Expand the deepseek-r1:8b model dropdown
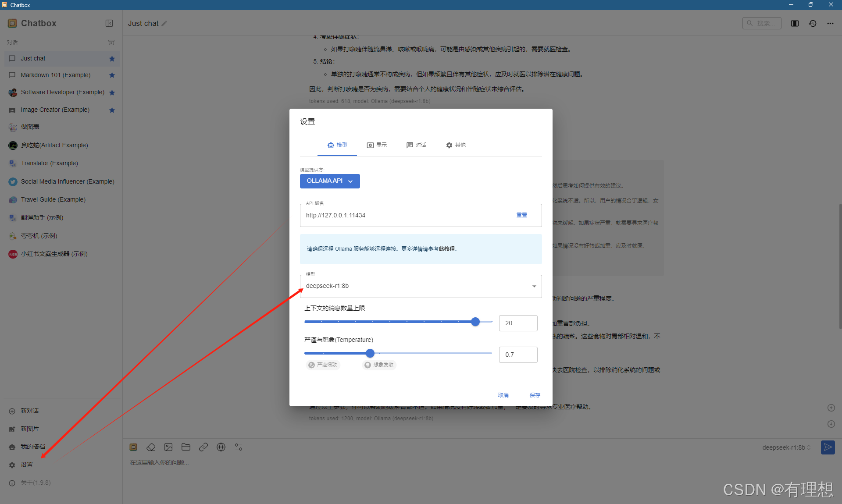Screen dimensions: 842x504 (534, 286)
